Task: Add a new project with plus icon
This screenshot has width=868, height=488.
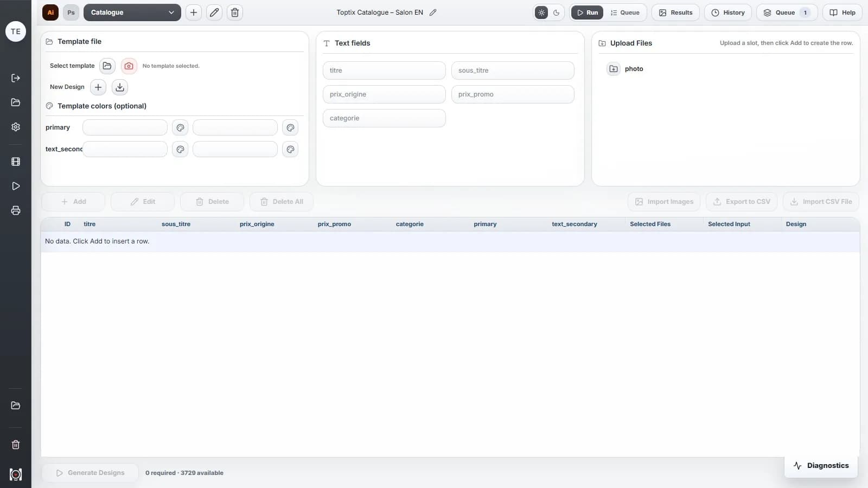Action: [x=194, y=12]
